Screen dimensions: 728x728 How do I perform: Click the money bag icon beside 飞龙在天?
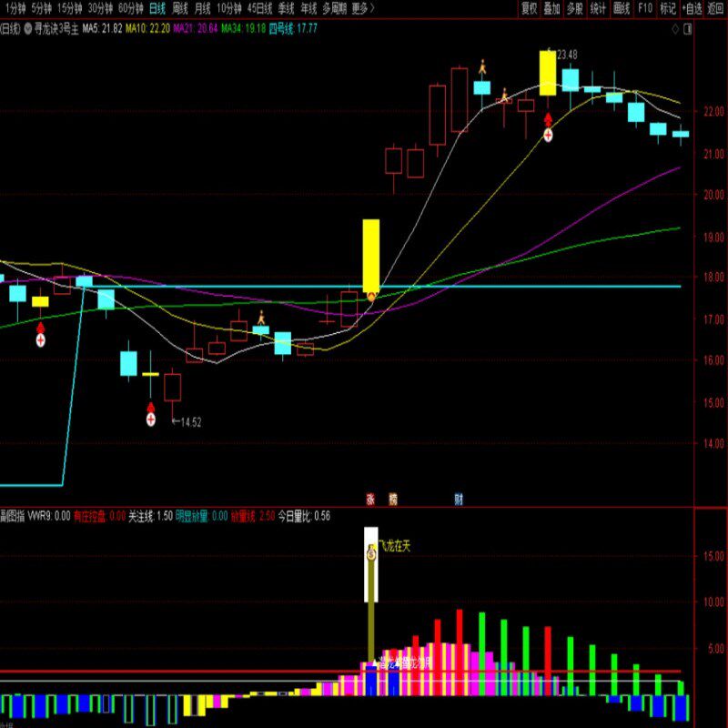pos(371,552)
